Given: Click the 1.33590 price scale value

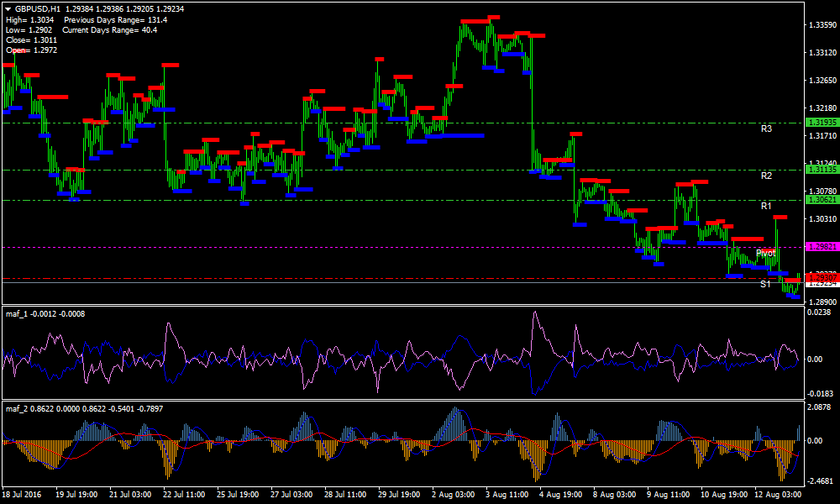Looking at the screenshot, I should tap(821, 25).
